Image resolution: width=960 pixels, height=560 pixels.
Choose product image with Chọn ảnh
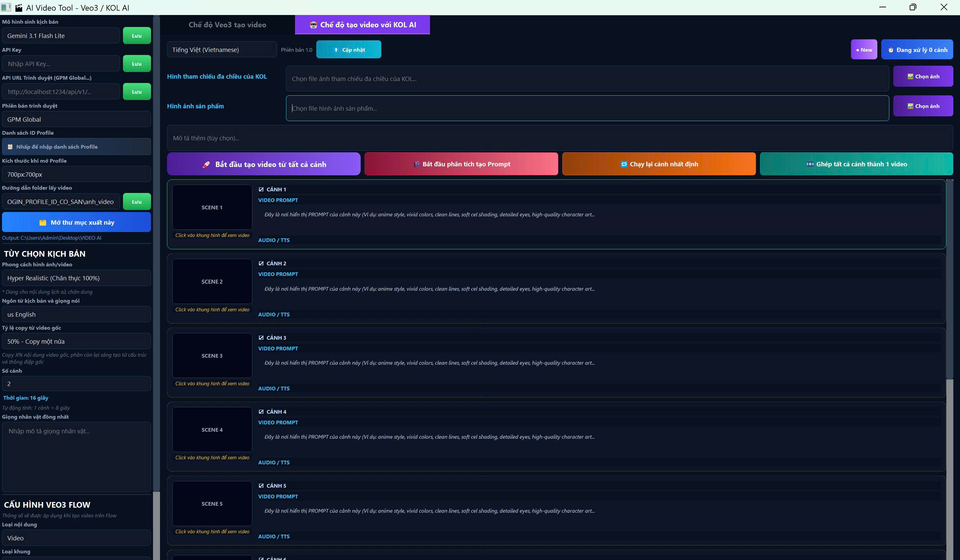coord(923,106)
